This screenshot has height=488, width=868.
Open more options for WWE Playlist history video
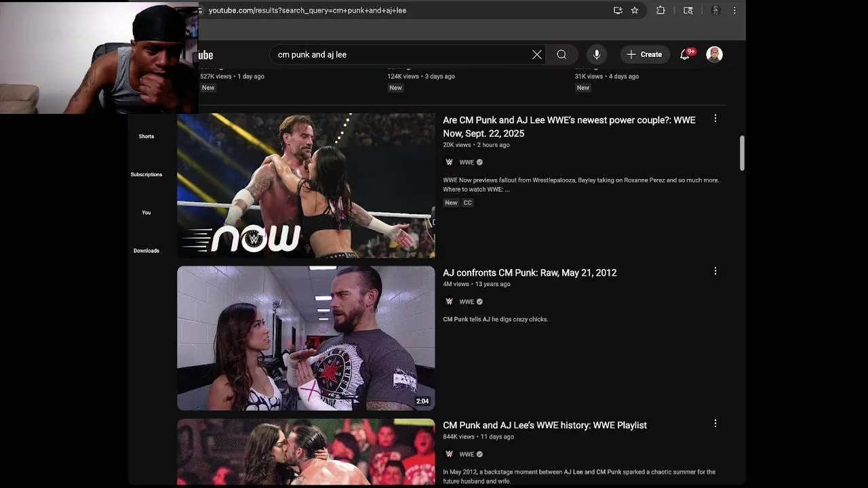[x=715, y=424]
